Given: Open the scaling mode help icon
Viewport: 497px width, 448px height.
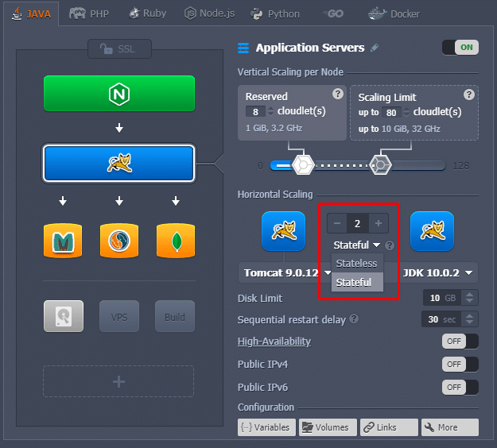Looking at the screenshot, I should pyautogui.click(x=390, y=245).
